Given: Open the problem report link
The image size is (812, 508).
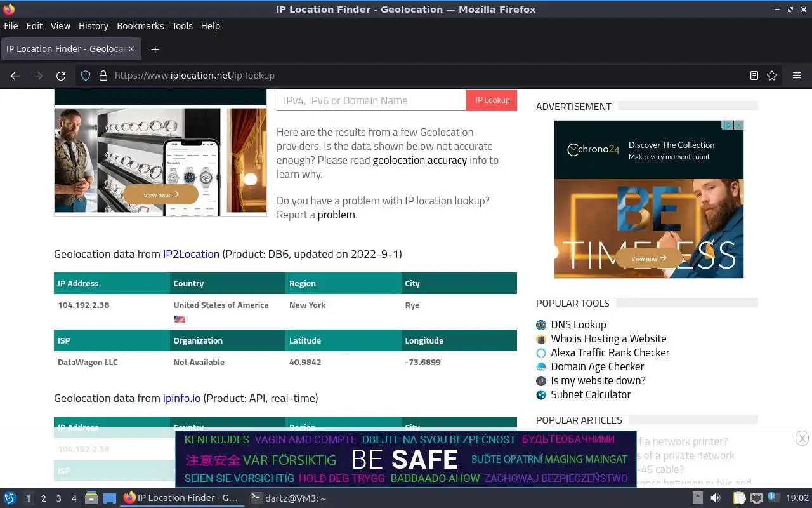Looking at the screenshot, I should [x=336, y=215].
